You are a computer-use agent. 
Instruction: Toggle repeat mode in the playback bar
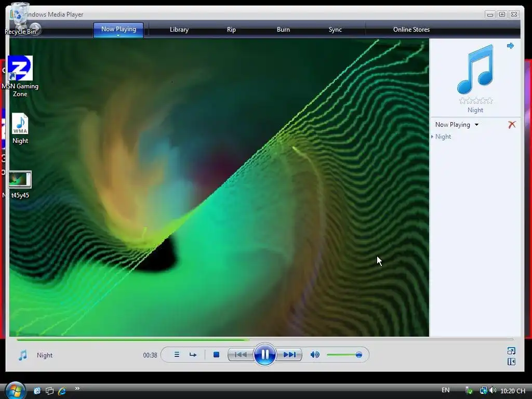[x=193, y=354]
